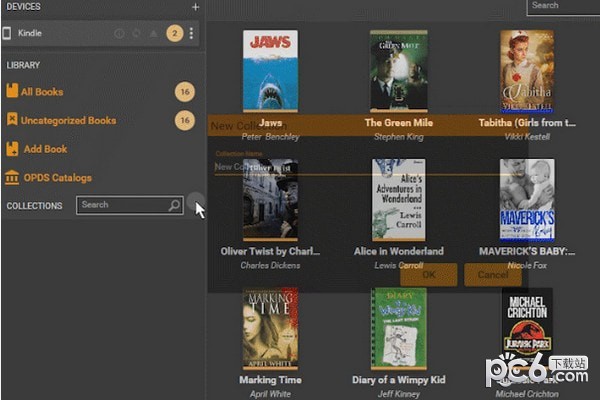Cancel the New Collection dialog
Image resolution: width=600 pixels, height=400 pixels.
493,274
